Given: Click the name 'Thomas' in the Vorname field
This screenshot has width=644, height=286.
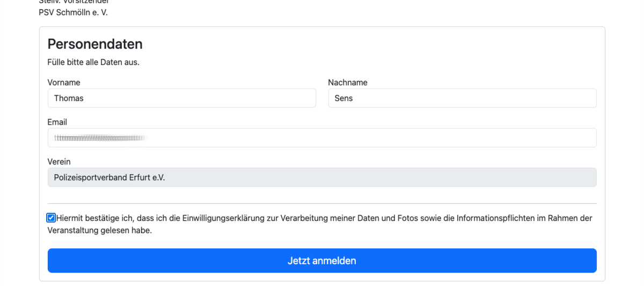Looking at the screenshot, I should (x=69, y=98).
